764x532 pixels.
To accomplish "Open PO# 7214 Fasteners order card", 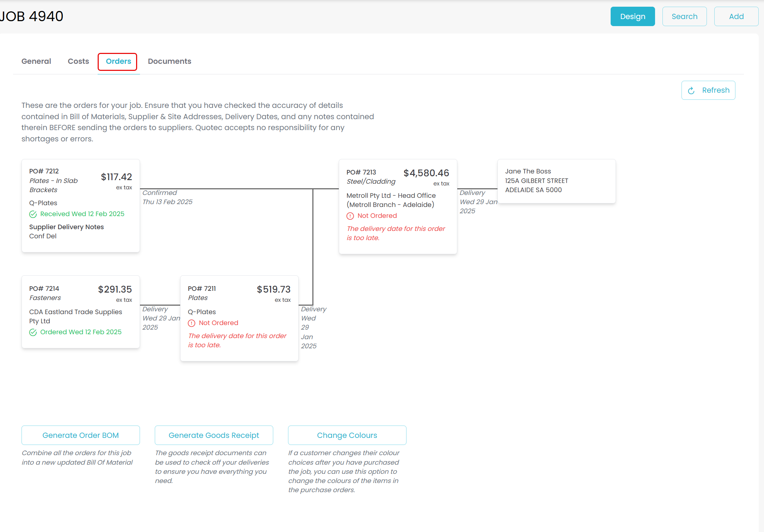I will click(80, 312).
